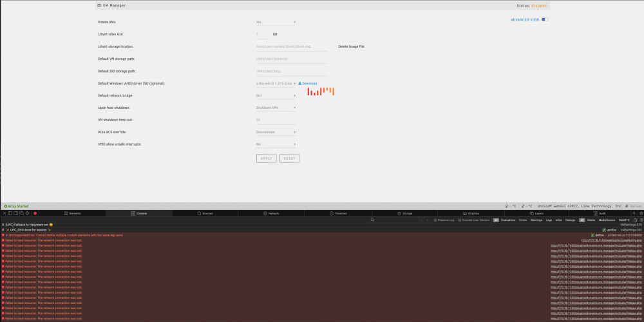Dock inspector to the right side
644x322 pixels.
[x=15, y=214]
